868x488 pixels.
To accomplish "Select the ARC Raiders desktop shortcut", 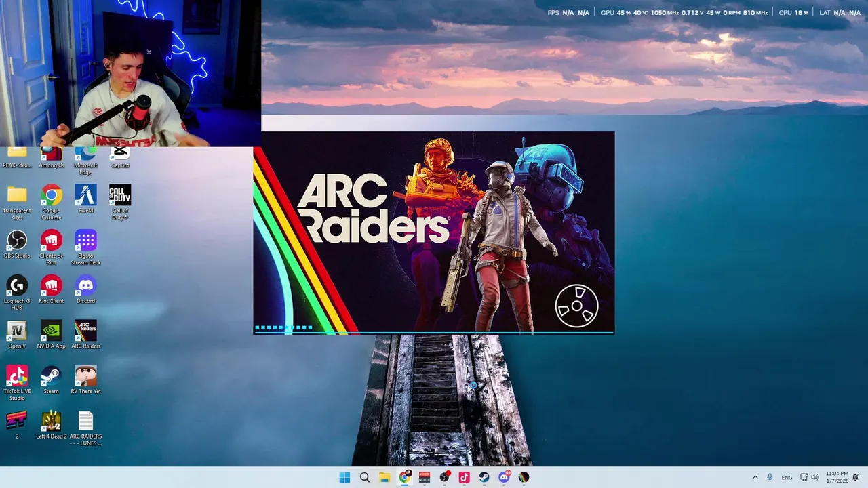I will point(85,335).
